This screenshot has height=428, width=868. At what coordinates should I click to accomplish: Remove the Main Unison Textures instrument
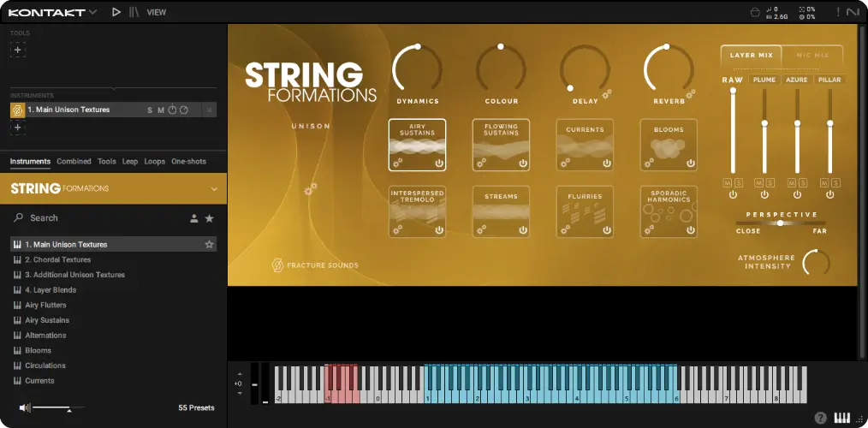pos(209,110)
